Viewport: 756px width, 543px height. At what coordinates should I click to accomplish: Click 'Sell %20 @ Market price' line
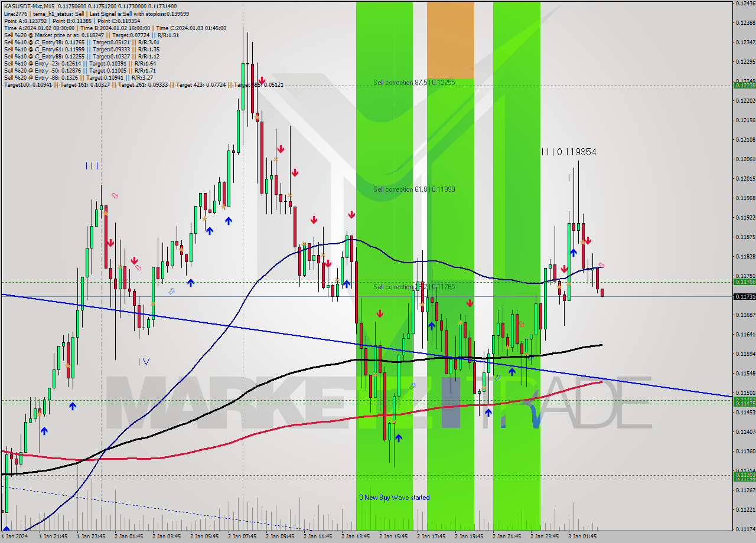tap(91, 35)
